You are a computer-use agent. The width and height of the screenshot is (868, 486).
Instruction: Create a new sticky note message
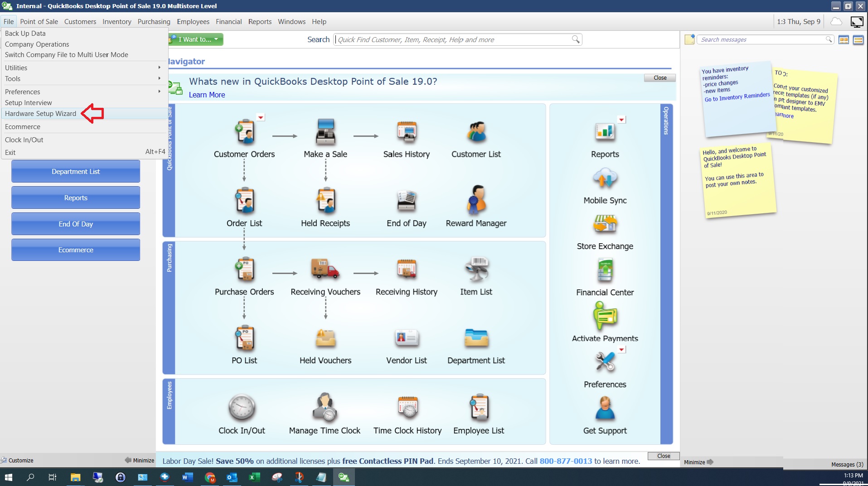coord(689,39)
